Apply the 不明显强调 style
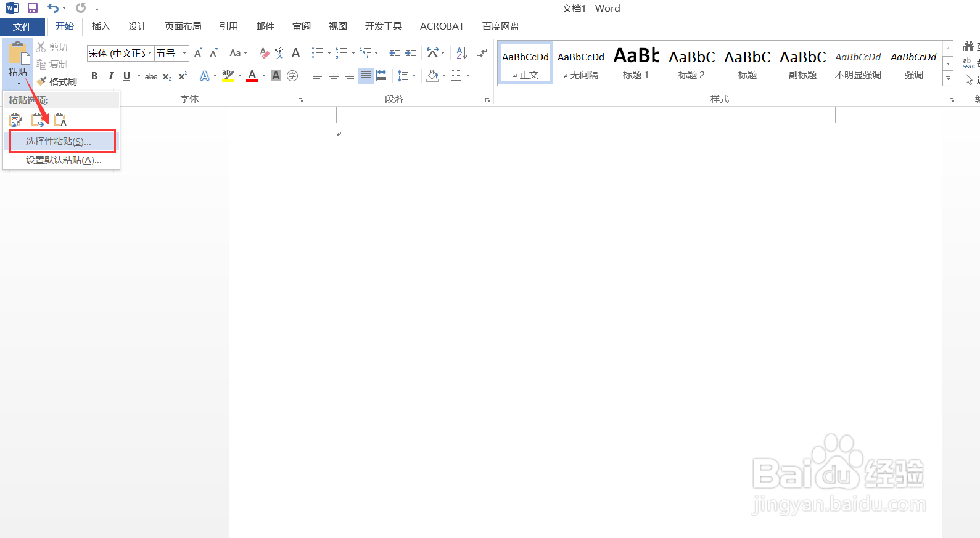The width and height of the screenshot is (980, 538). 858,63
